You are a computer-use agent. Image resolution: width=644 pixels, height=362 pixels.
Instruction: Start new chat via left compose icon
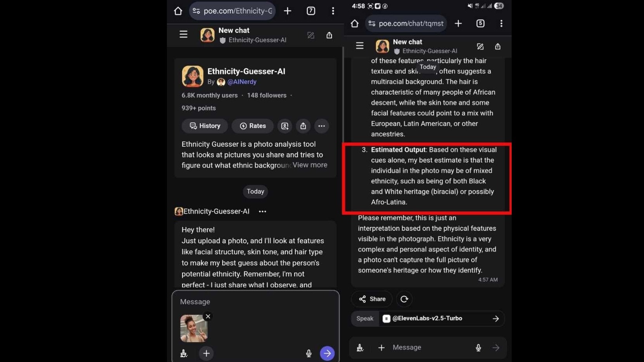(x=311, y=35)
